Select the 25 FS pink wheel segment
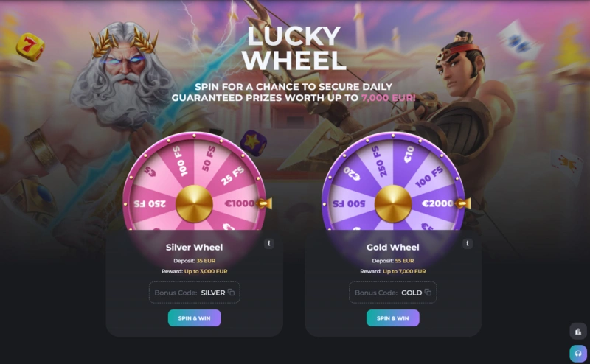Screen dimensions: 590x364 [232, 176]
